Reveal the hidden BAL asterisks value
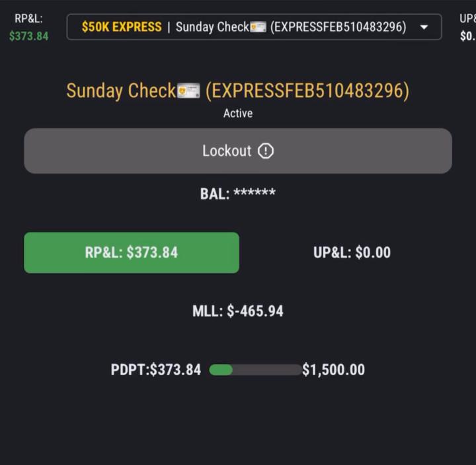476x465 pixels. 255,194
